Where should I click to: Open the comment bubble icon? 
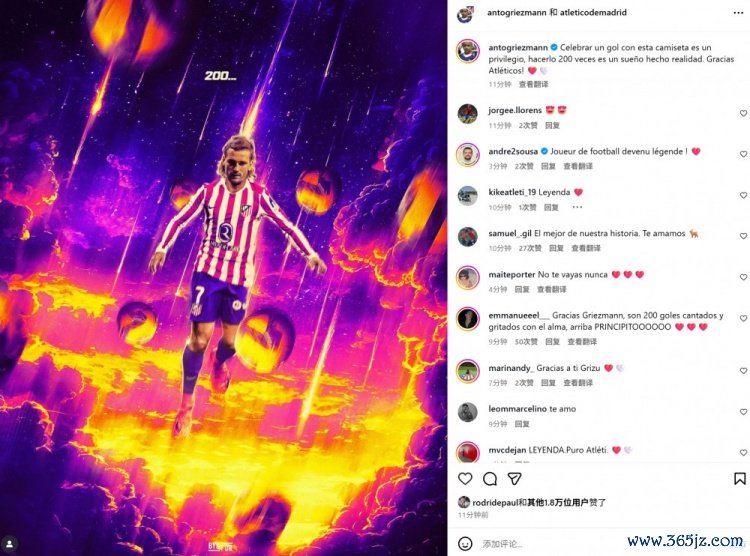pyautogui.click(x=490, y=478)
